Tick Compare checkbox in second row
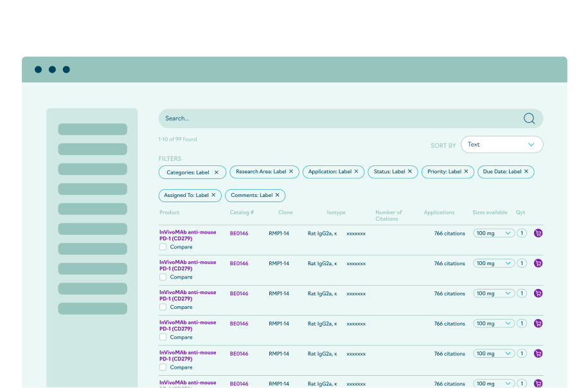This screenshot has width=588, height=388. pos(163,277)
